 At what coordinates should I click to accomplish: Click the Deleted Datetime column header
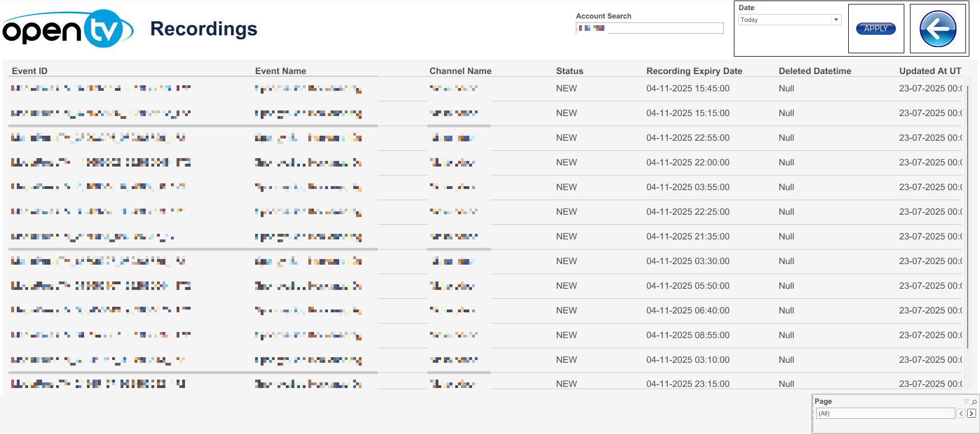(815, 71)
